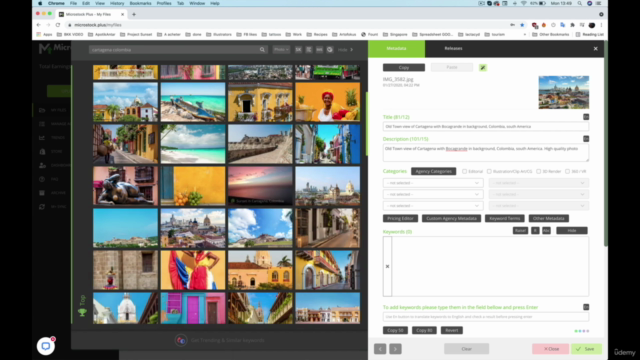Open Custom Agency Metadata
The width and height of the screenshot is (640, 360).
click(451, 218)
